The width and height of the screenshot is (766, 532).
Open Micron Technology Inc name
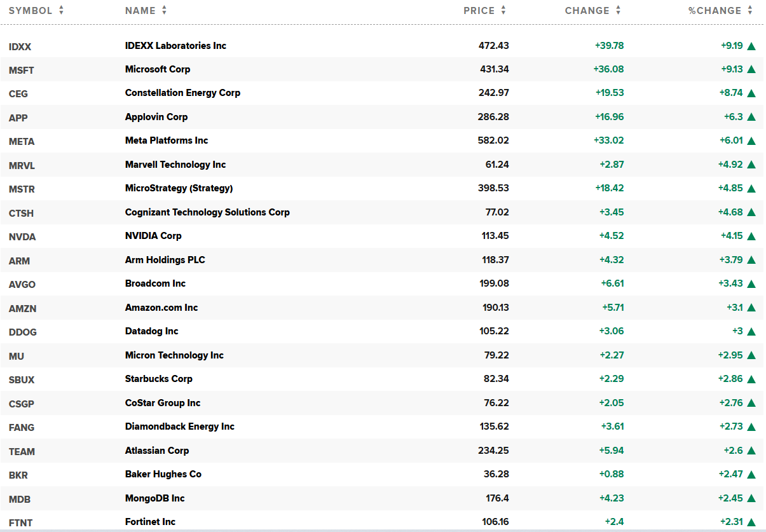click(x=174, y=355)
